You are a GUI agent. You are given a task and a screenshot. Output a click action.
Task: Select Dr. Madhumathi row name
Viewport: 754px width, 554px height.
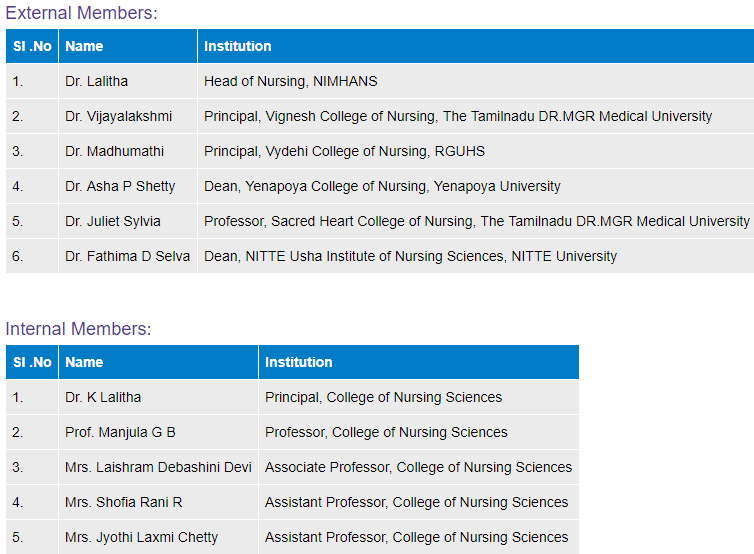[x=114, y=151]
